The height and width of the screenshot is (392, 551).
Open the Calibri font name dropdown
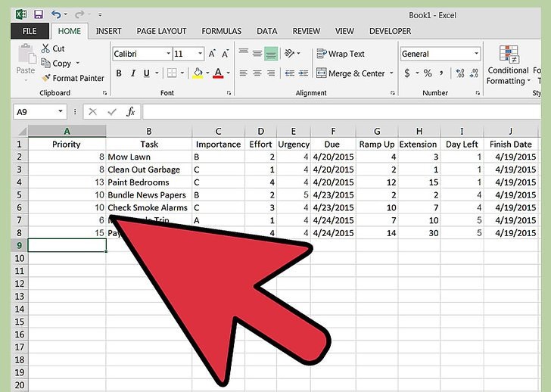168,54
